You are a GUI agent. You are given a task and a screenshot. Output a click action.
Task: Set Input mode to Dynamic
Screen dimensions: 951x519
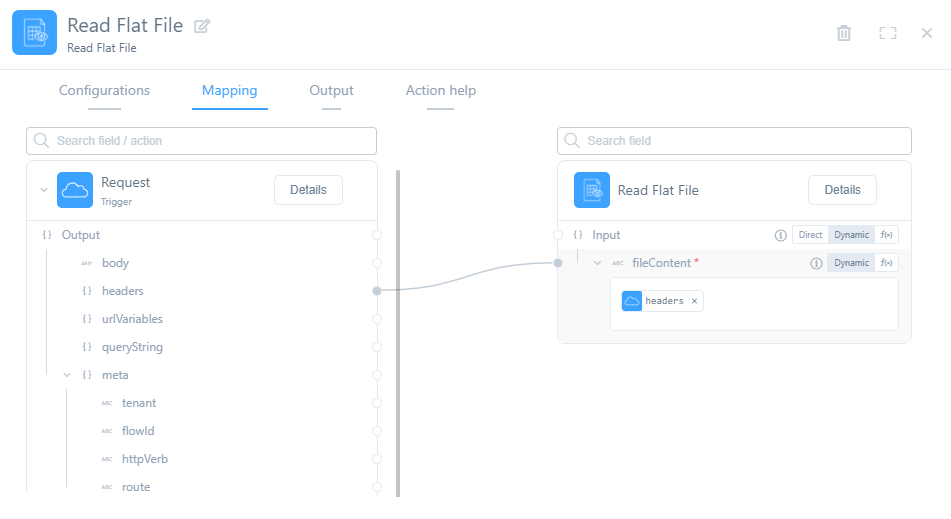pos(851,235)
